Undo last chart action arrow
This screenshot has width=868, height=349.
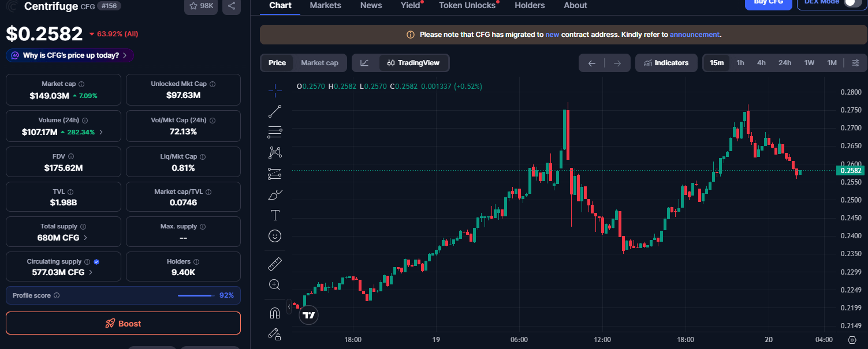(591, 63)
